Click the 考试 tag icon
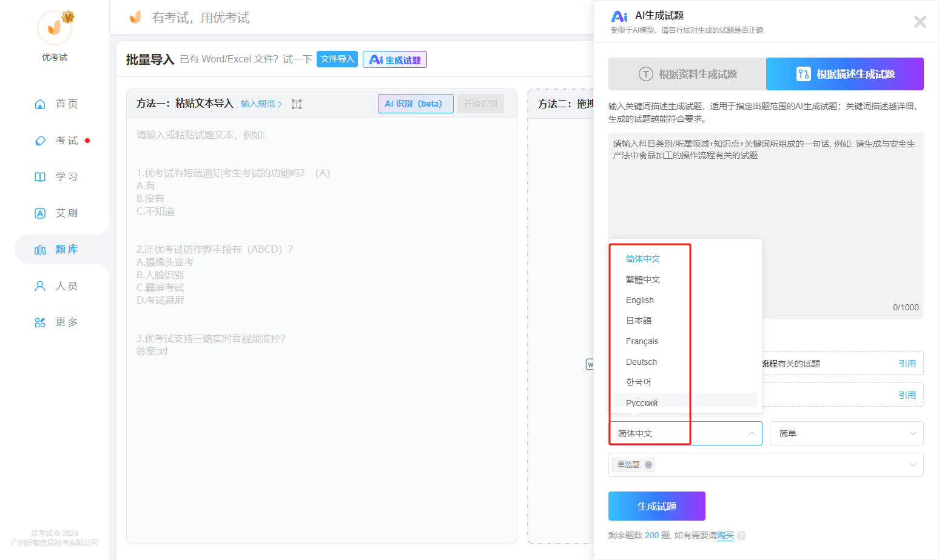 [40, 141]
